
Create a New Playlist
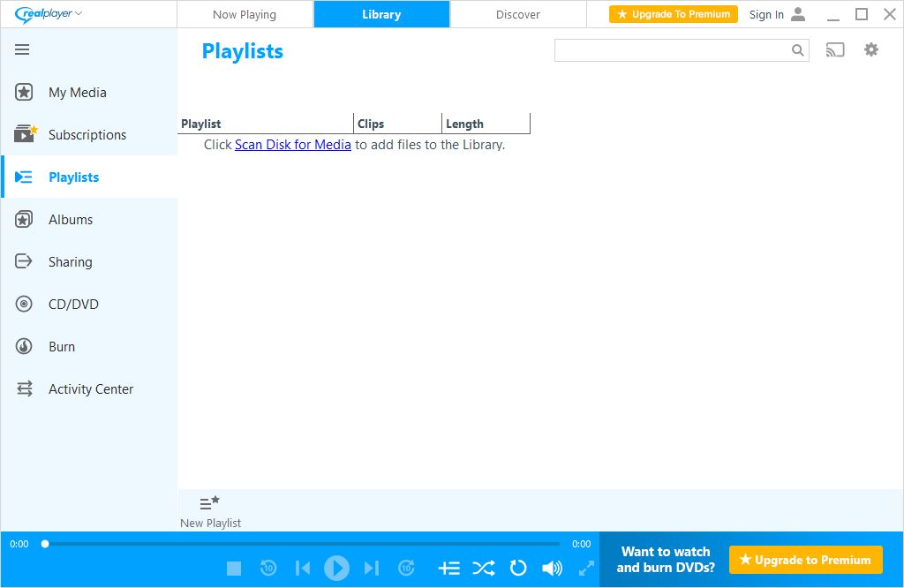210,512
